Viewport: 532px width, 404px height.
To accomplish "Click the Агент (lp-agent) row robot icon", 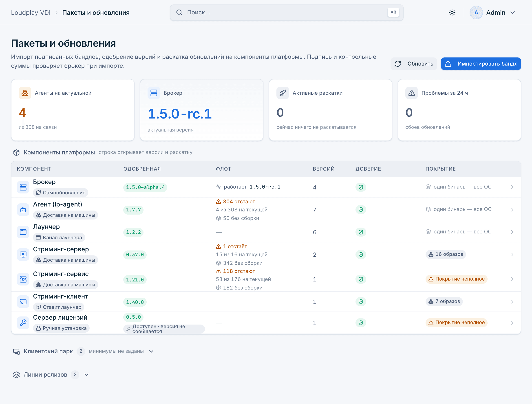I will pos(23,210).
